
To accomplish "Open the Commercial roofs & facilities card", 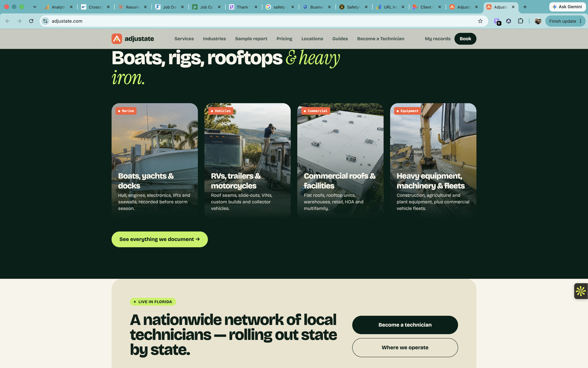I will [x=340, y=161].
